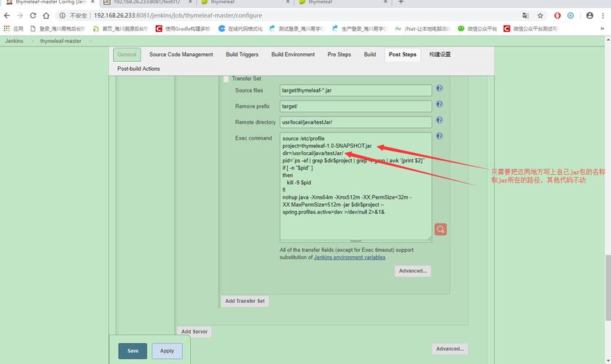Go back with the browser back arrow
Screen dimensions: 611x364
pyautogui.click(x=7, y=15)
